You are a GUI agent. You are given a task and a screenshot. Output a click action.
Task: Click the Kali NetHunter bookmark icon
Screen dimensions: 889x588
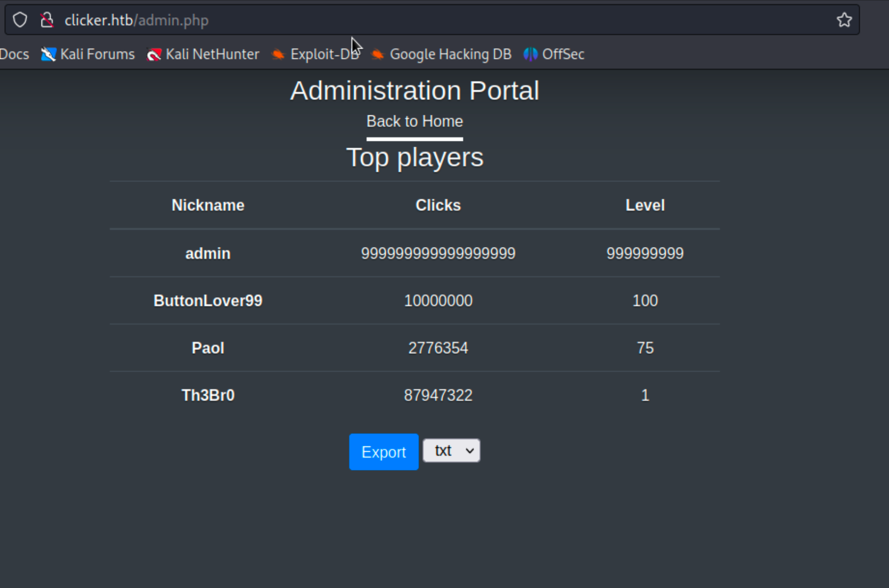point(154,54)
